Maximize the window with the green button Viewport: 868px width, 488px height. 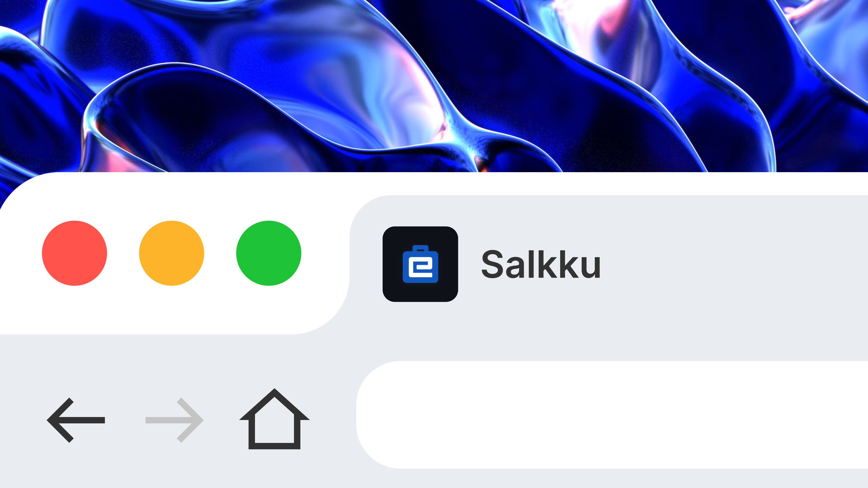point(269,253)
